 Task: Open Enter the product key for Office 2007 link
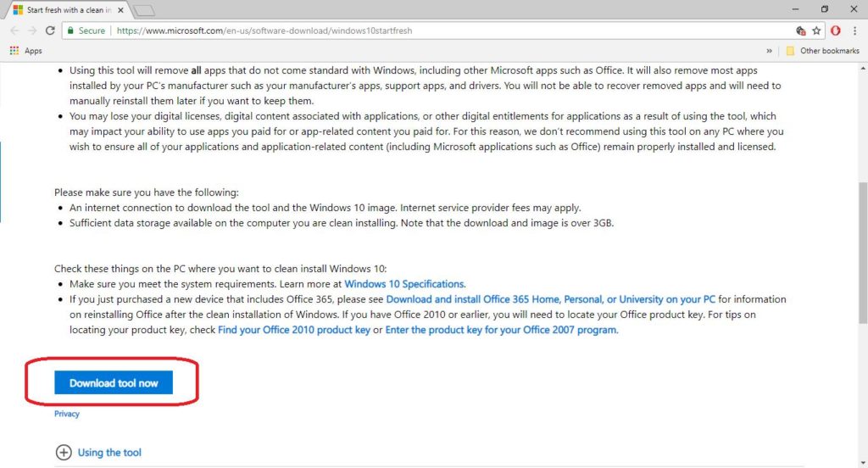502,330
